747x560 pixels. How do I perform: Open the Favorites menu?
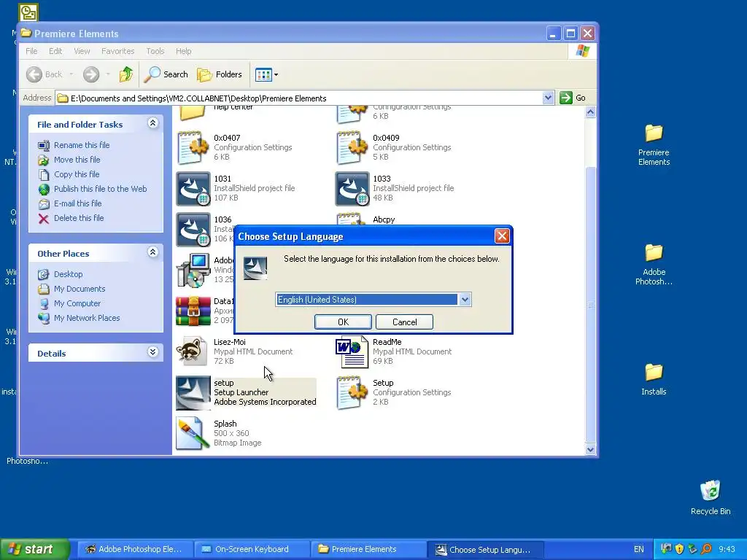[117, 51]
